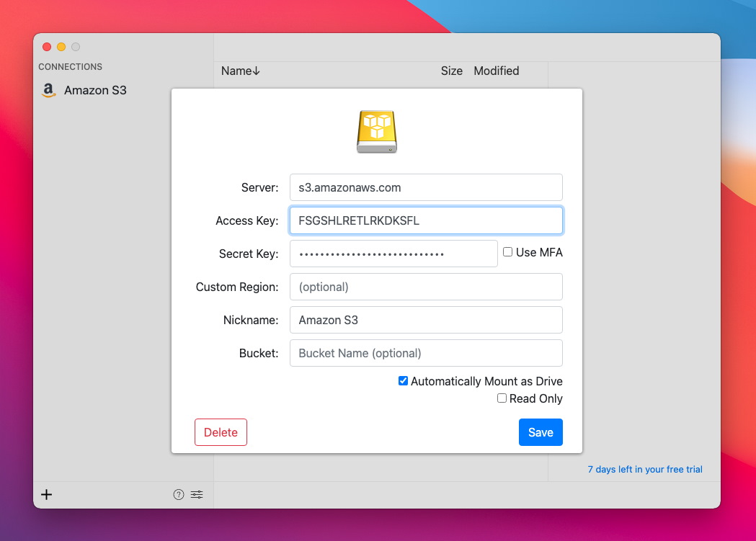
Task: Click into the Access Key field
Action: tap(426, 220)
